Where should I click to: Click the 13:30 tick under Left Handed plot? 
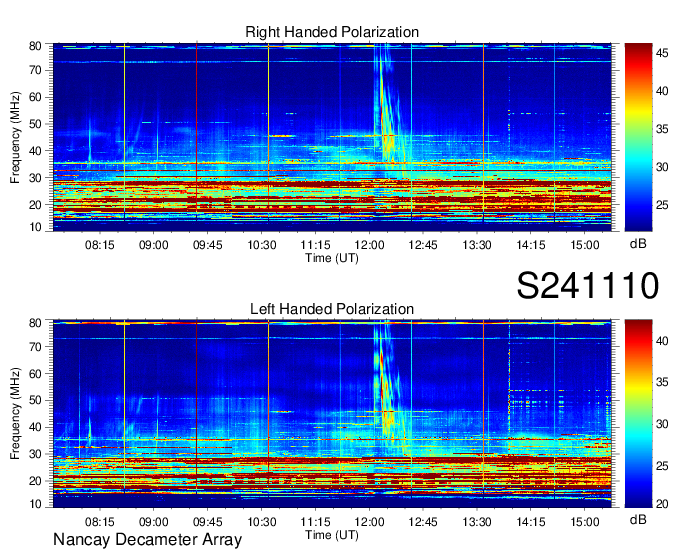(477, 522)
